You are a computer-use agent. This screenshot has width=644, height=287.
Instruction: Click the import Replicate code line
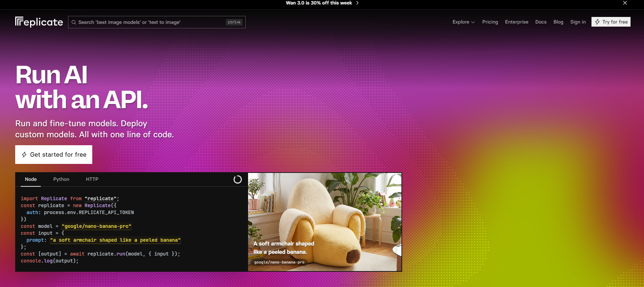tap(70, 198)
